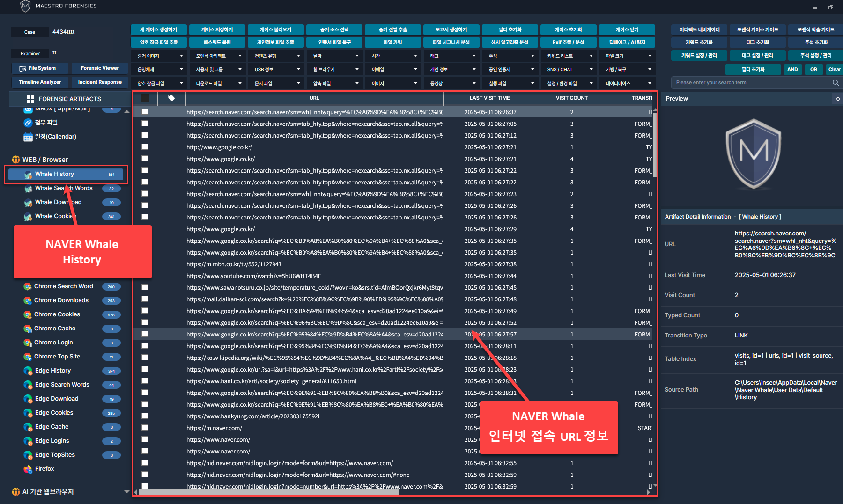Screen dimensions: 843x504
Task: Expand the SNS / CHAT dropdown
Action: point(569,69)
